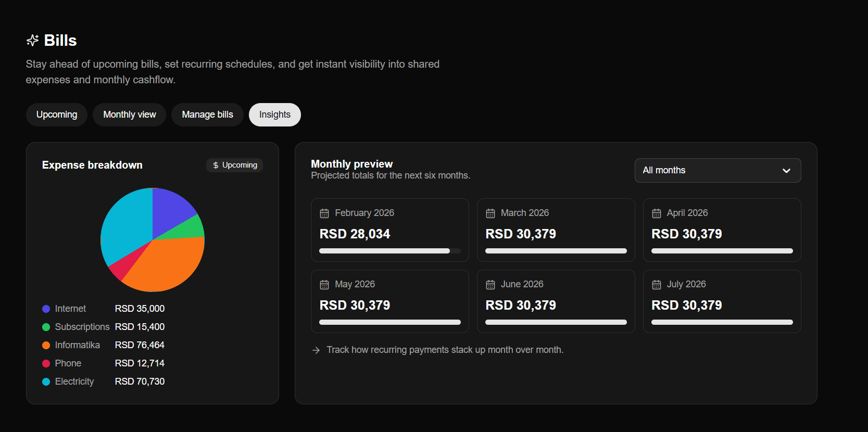868x432 pixels.
Task: Switch to the Upcoming tab
Action: [x=57, y=115]
